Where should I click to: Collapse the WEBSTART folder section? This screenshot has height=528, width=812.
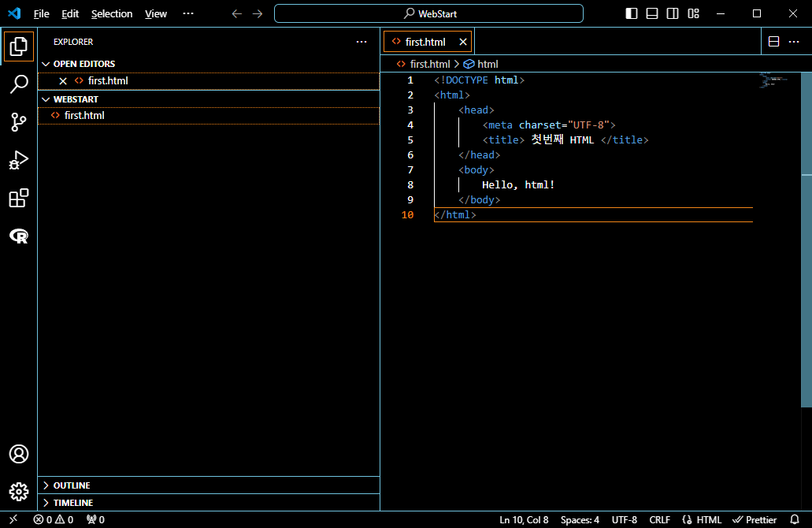click(209, 99)
